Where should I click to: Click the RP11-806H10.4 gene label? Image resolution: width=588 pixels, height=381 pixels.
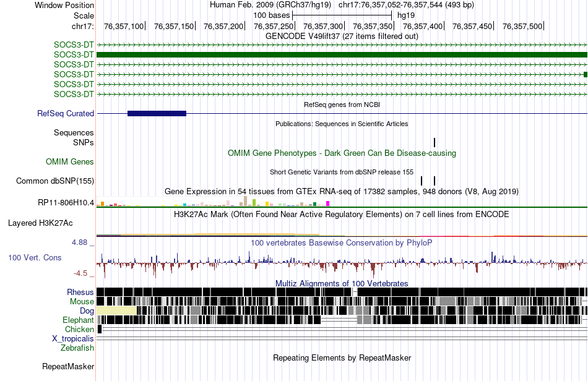(66, 203)
